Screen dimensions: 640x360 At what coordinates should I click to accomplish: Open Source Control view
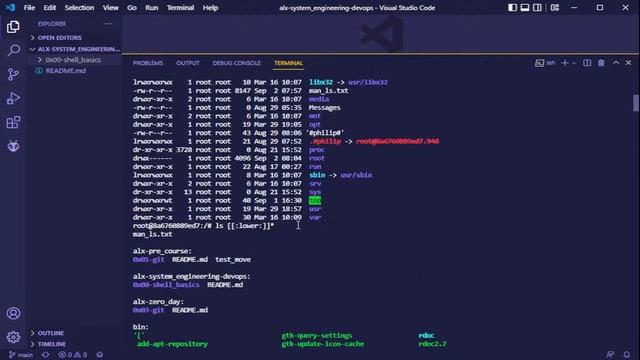point(13,74)
